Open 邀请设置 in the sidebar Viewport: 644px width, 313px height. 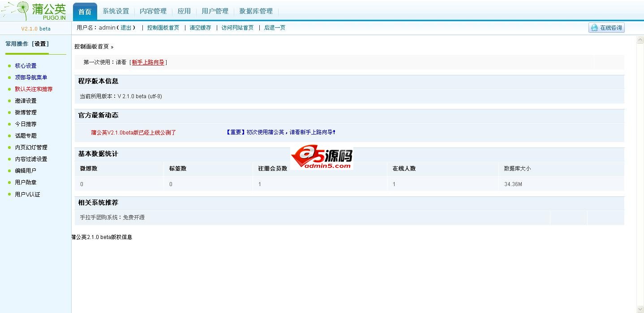click(x=26, y=101)
